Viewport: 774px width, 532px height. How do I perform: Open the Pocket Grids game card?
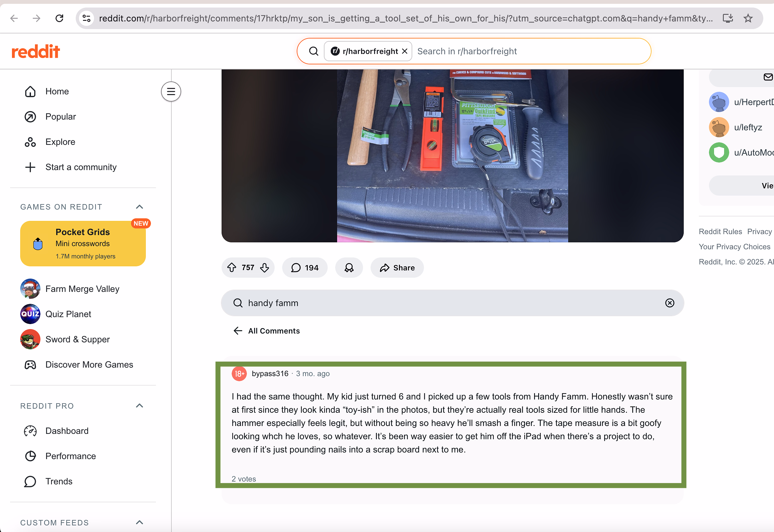83,244
